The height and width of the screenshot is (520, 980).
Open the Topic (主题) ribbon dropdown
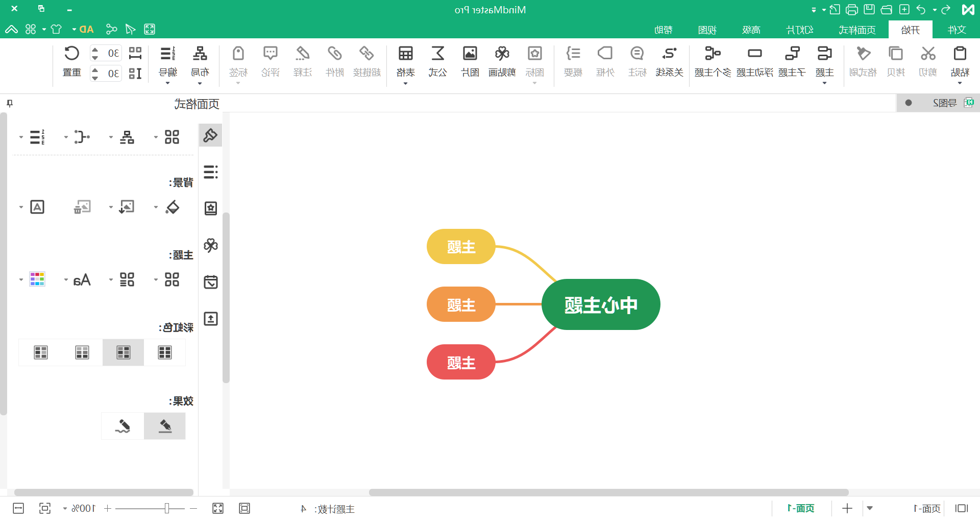click(x=824, y=83)
